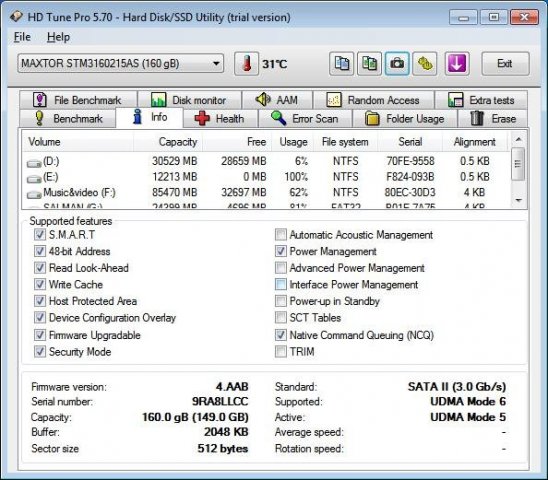Viewport: 548px width, 480px height.
Task: Click the Music&video F: drive icon
Action: [x=34, y=194]
